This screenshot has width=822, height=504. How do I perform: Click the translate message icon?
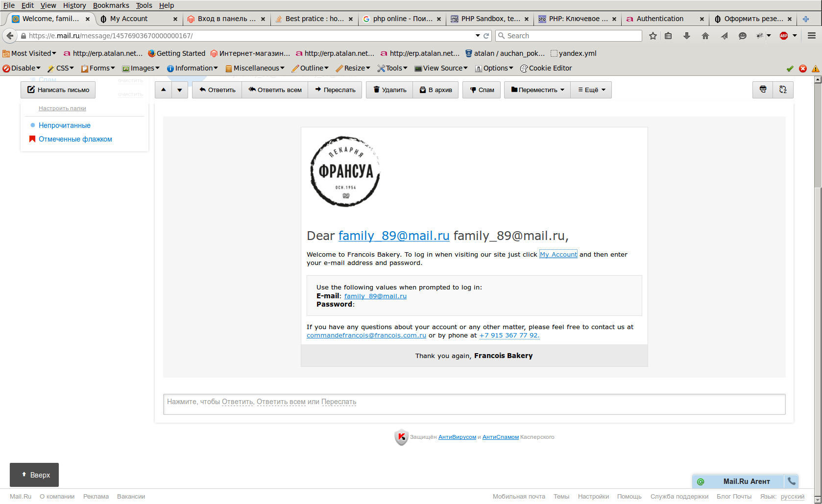coord(783,90)
